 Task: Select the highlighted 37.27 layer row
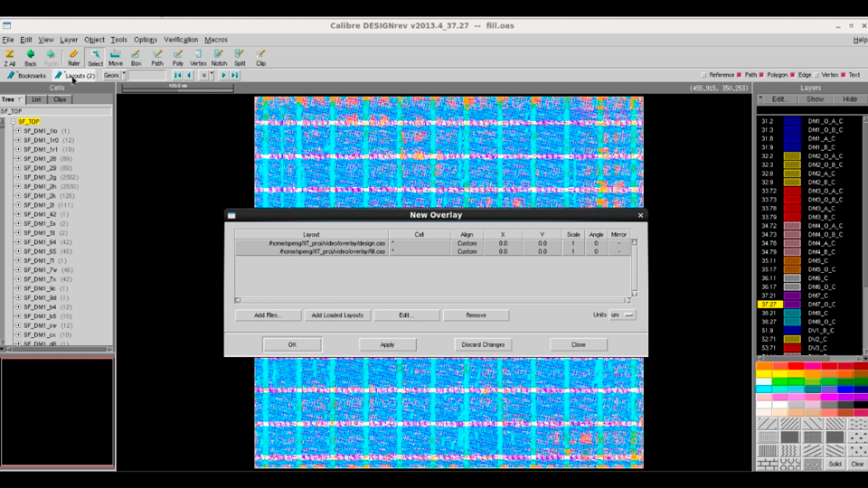click(809, 305)
